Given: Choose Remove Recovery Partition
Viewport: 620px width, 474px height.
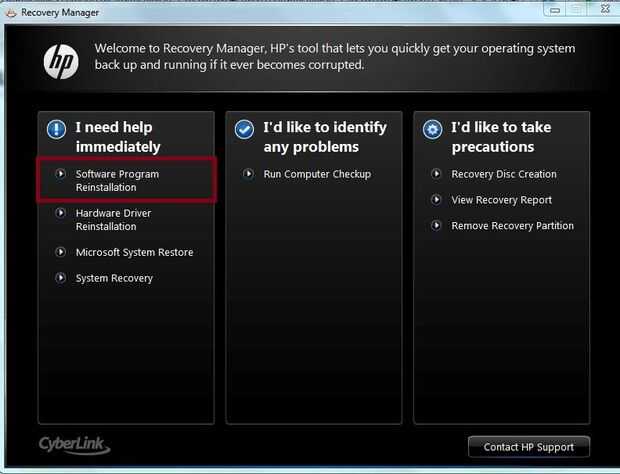Looking at the screenshot, I should tap(512, 226).
